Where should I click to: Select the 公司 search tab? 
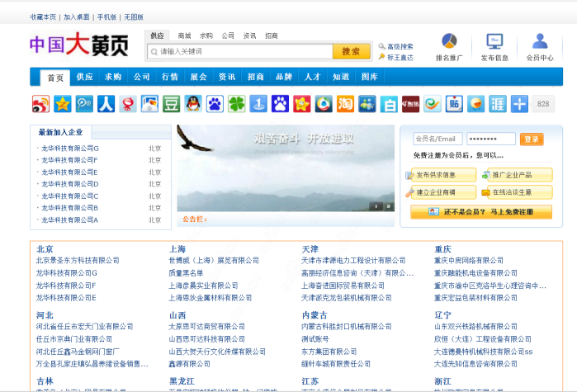[x=228, y=35]
